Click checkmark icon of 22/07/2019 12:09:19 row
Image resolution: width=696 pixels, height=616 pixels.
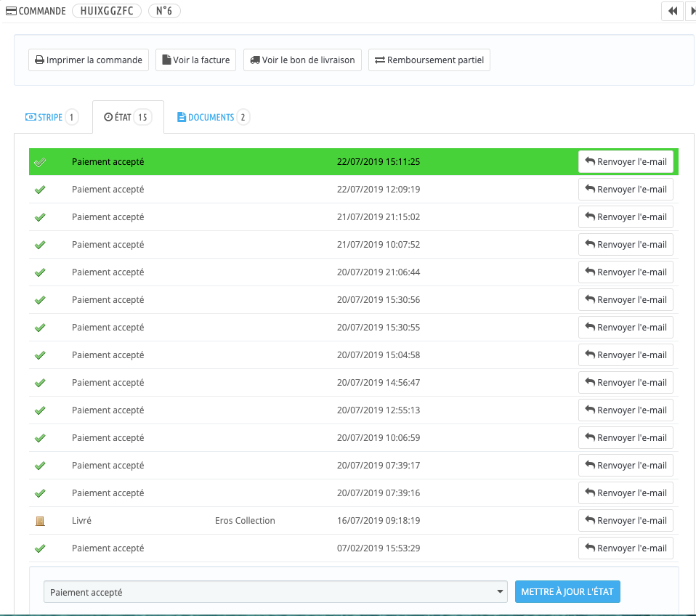click(40, 190)
